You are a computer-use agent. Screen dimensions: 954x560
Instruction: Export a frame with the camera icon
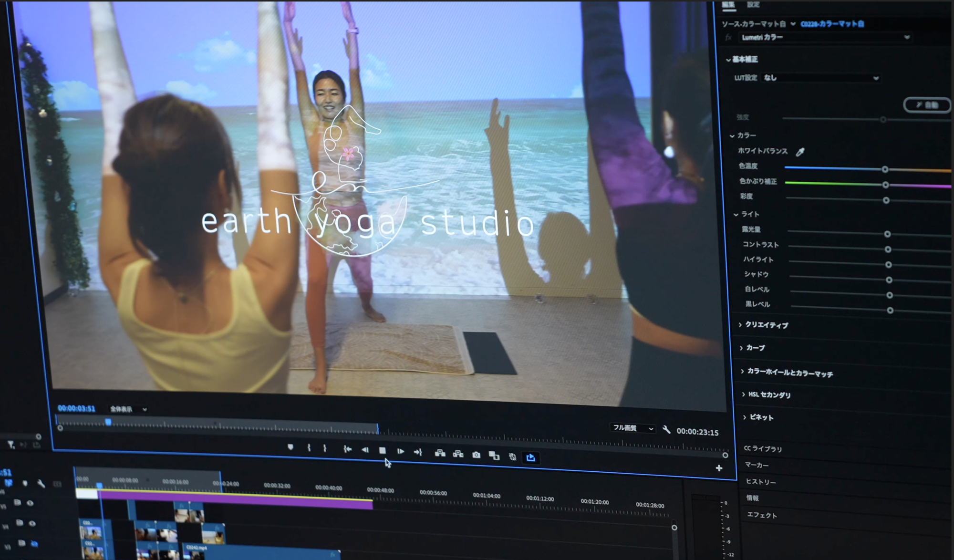476,455
